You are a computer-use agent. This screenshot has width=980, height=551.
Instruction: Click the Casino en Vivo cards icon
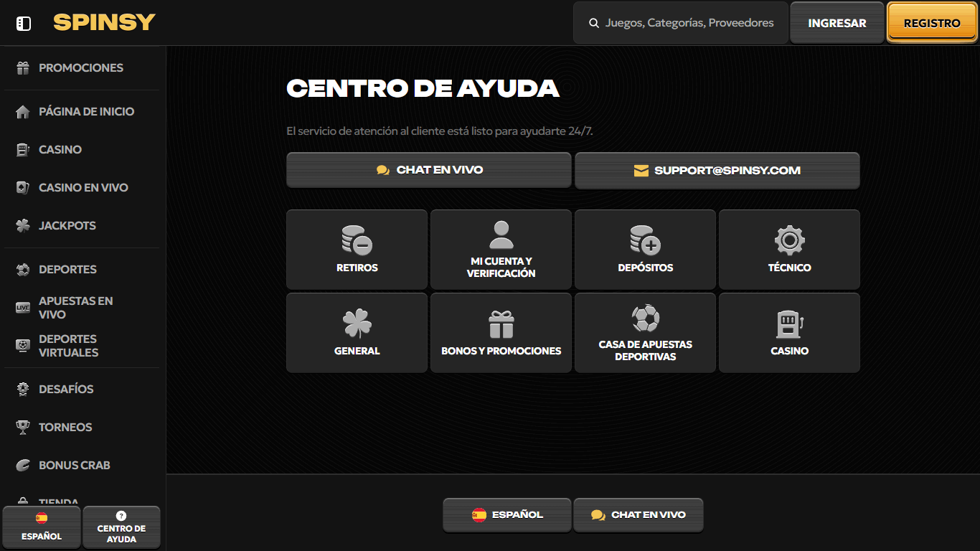point(23,188)
